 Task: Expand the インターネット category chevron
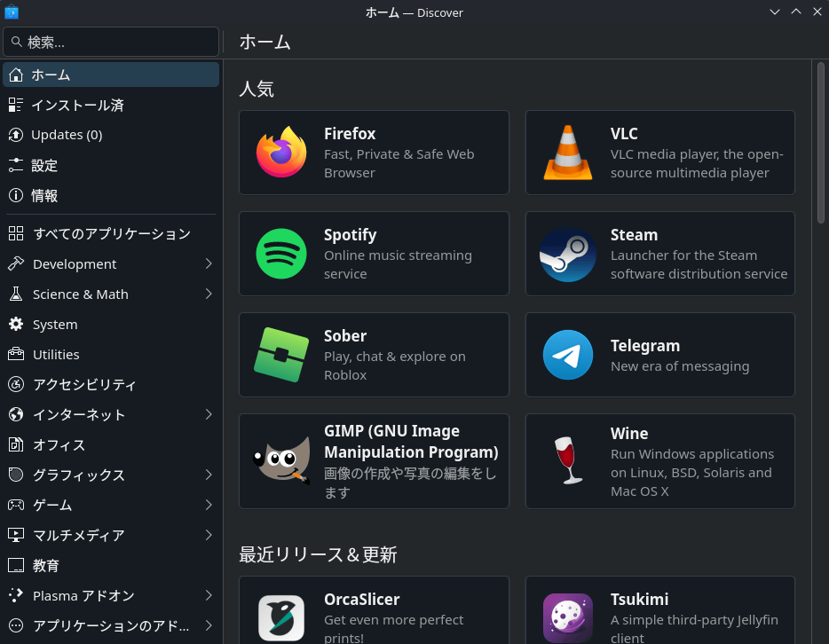209,414
